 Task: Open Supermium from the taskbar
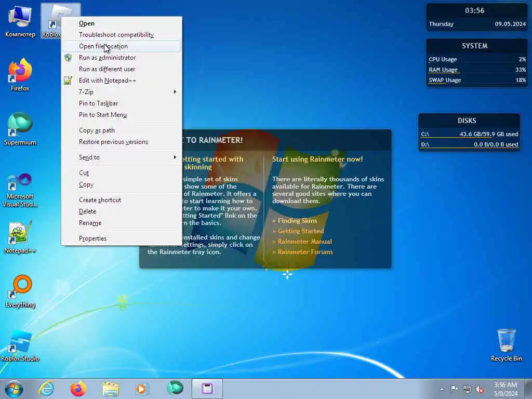pyautogui.click(x=175, y=389)
